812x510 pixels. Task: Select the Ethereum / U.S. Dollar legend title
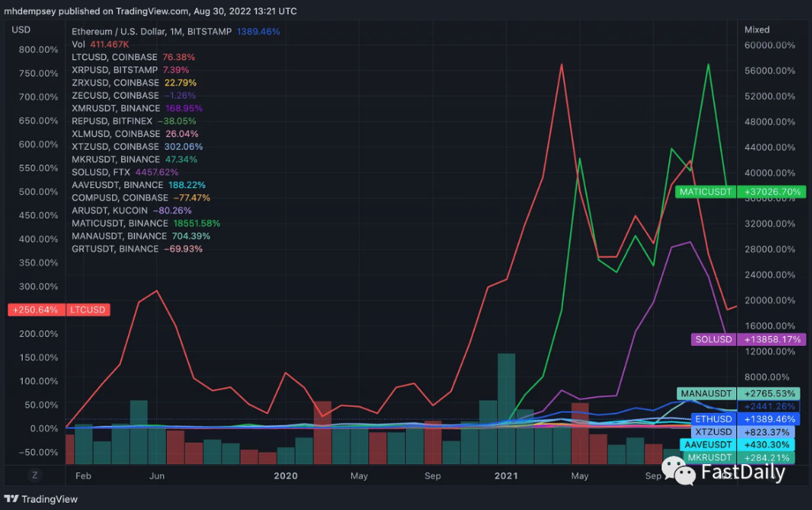pyautogui.click(x=151, y=32)
